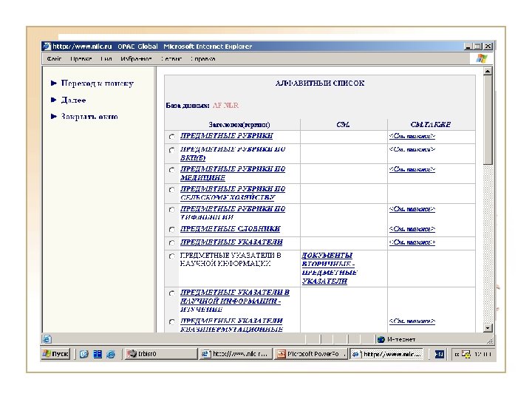The width and height of the screenshot is (532, 399).
Task: Click the language indicator in system tray
Action: click(439, 354)
